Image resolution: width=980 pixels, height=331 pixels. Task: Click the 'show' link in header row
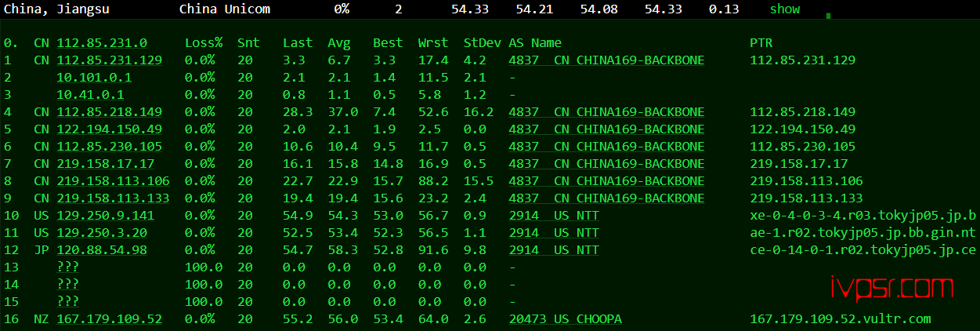(785, 9)
